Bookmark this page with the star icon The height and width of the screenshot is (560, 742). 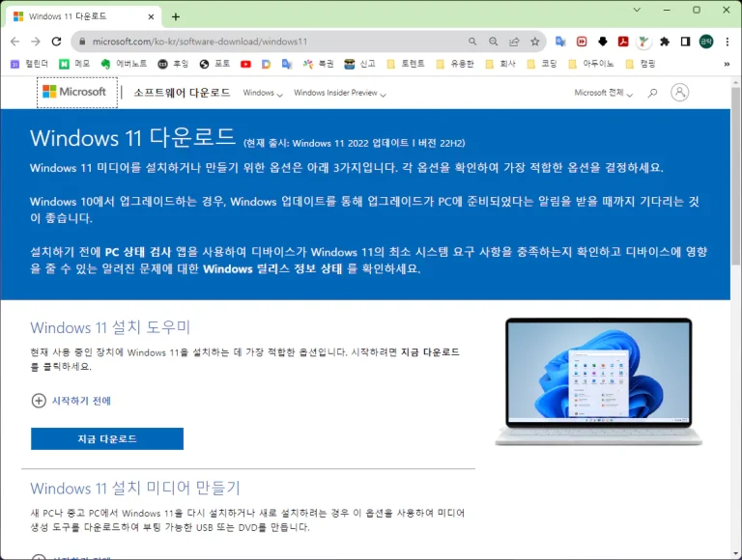534,42
